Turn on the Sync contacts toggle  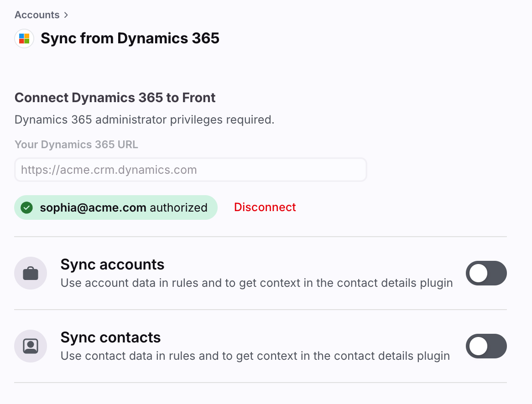tap(486, 346)
